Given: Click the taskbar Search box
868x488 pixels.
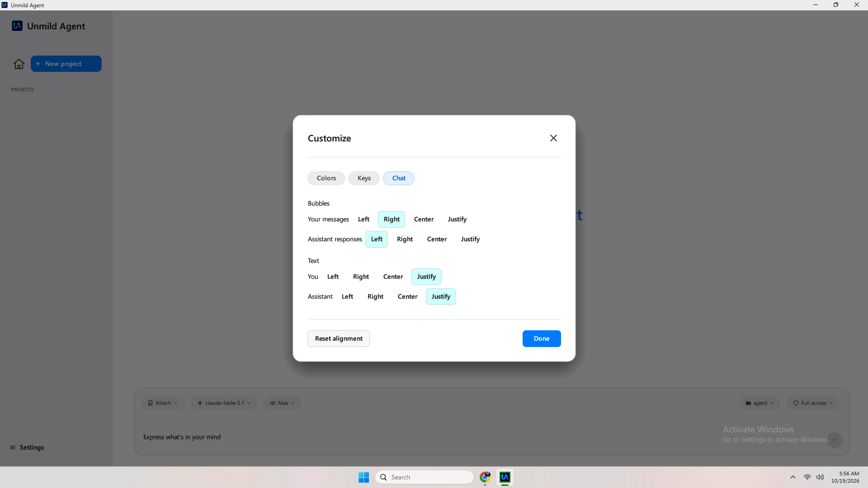Looking at the screenshot, I should 425,477.
